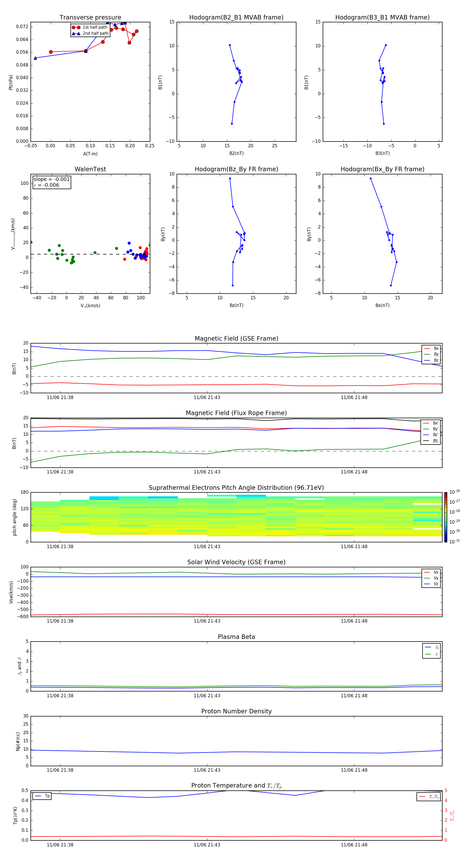The width and height of the screenshot is (473, 868).
Task: Click the 'Pt(nPa)' y-axis label
Action: 11,82
